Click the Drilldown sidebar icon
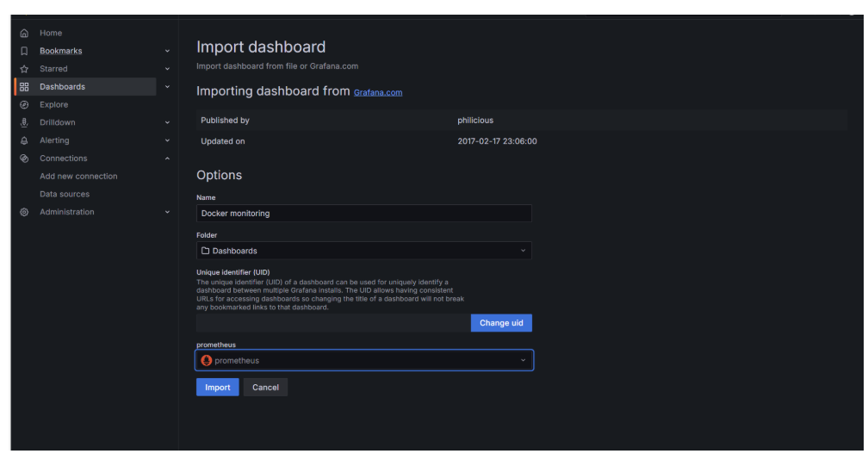The width and height of the screenshot is (868, 460). 24,122
